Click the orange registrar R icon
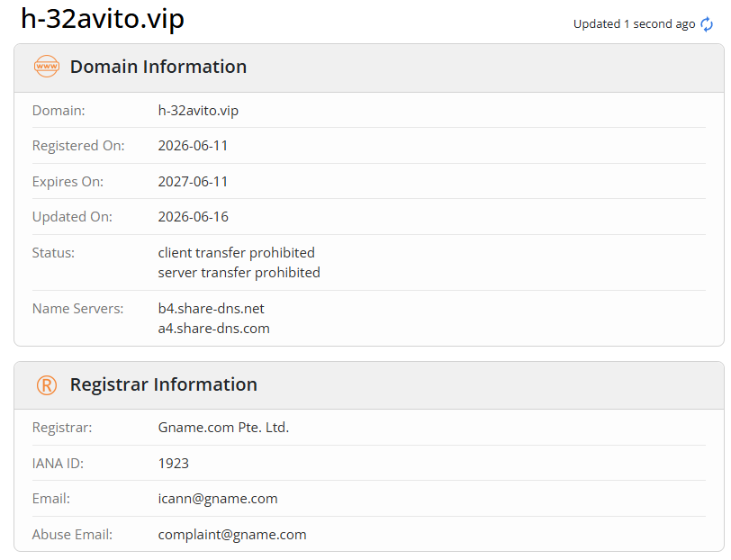 (x=47, y=385)
